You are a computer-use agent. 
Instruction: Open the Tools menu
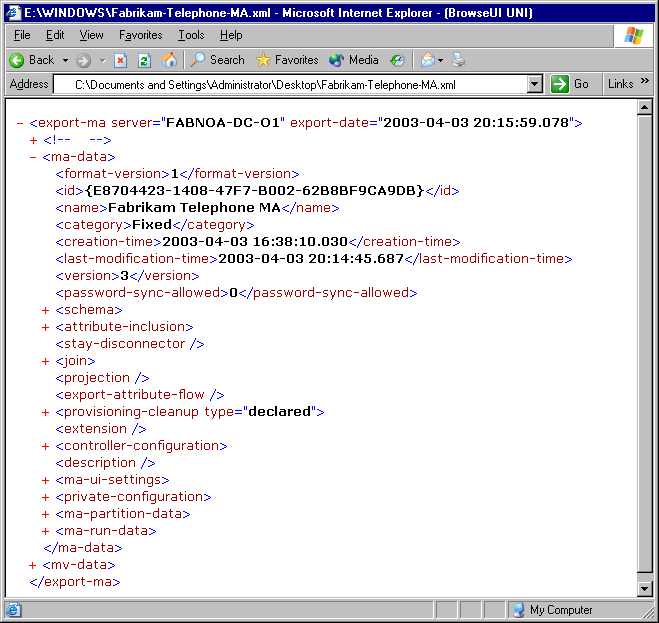[x=191, y=35]
